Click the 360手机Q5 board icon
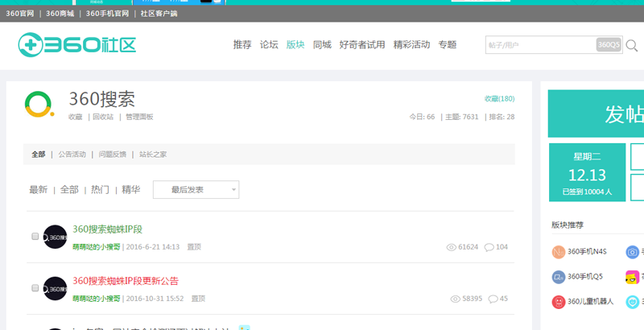Viewport: 644px width, 330px height. coord(558,277)
